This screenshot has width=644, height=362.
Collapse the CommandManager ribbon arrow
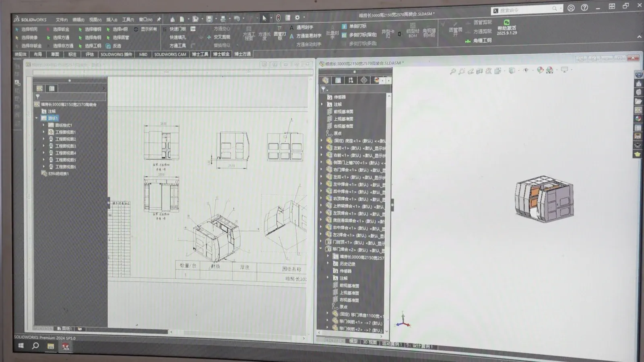639,37
